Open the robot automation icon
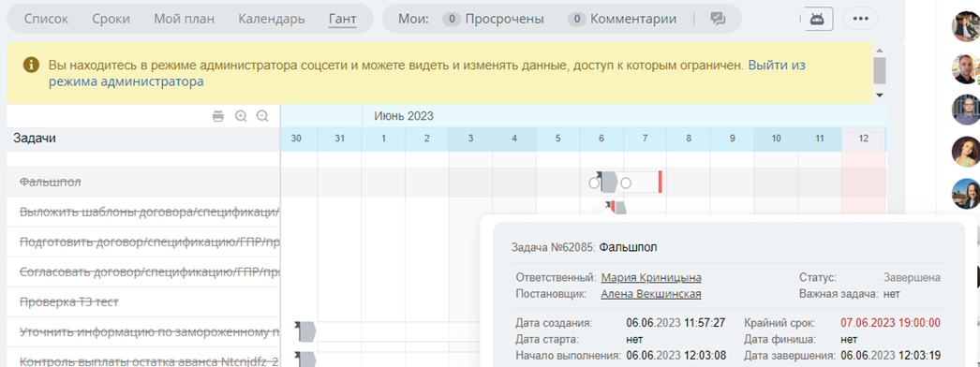 tap(816, 19)
